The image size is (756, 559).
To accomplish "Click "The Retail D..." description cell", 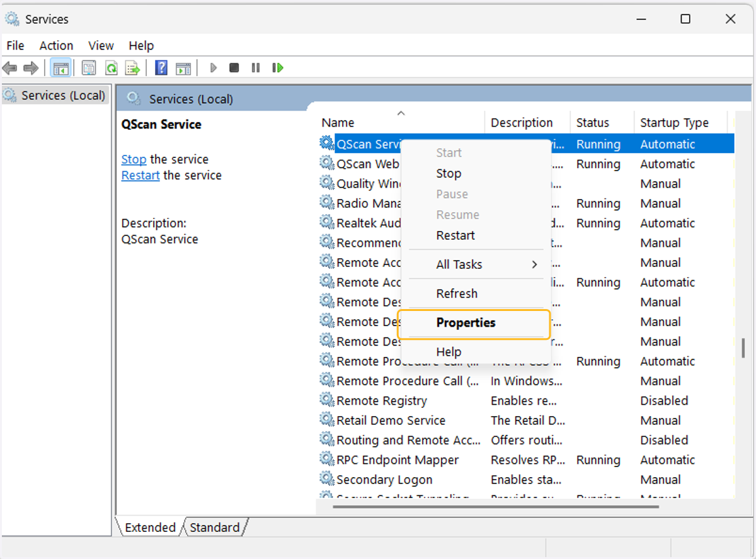I will [x=527, y=420].
